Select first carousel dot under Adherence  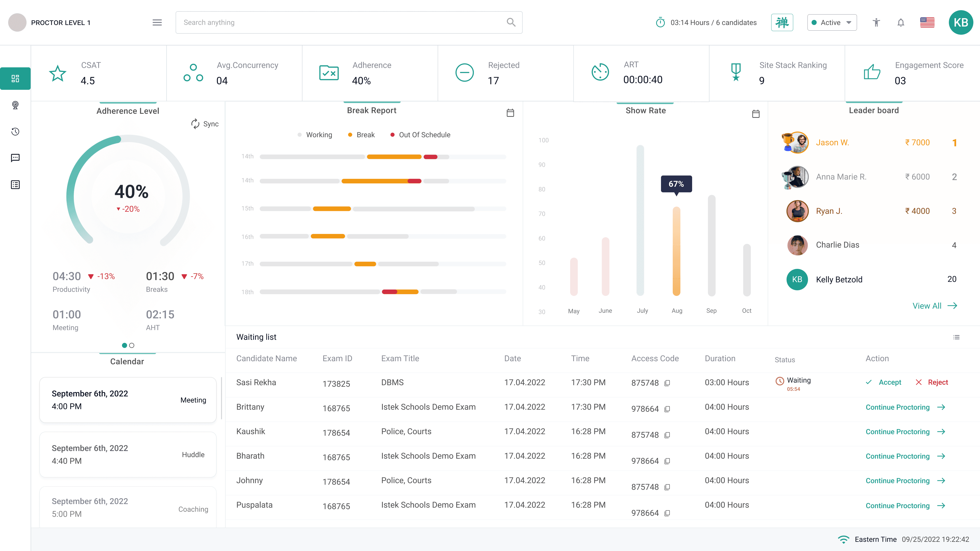coord(124,345)
